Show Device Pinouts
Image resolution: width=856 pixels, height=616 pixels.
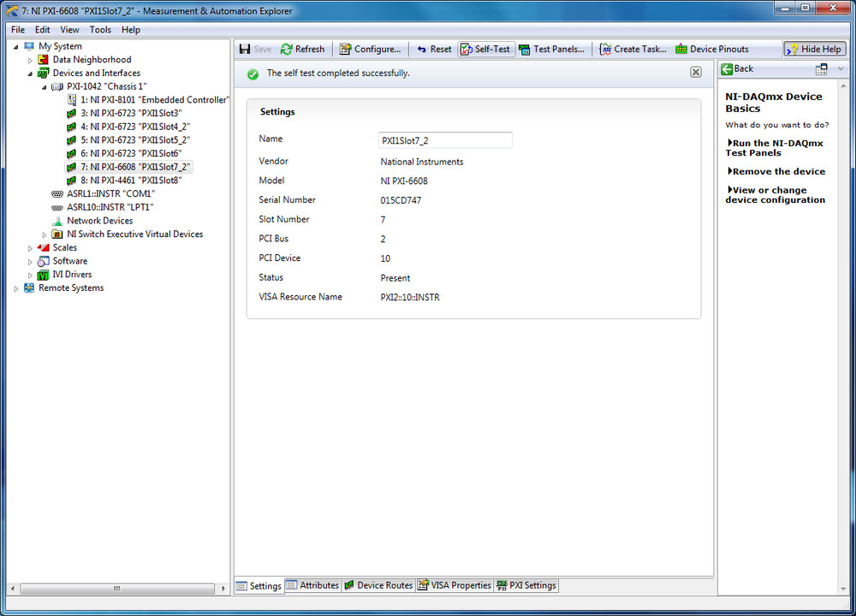click(712, 49)
